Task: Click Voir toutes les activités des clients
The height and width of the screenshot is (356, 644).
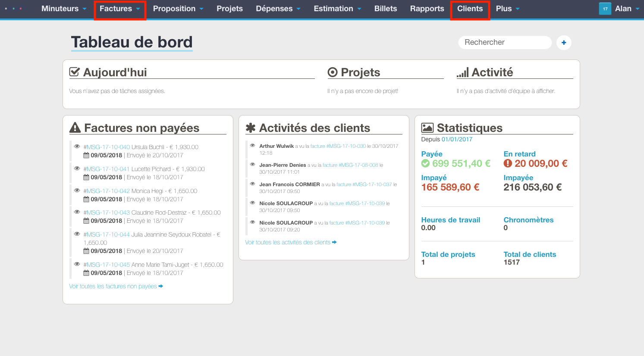Action: pos(288,242)
